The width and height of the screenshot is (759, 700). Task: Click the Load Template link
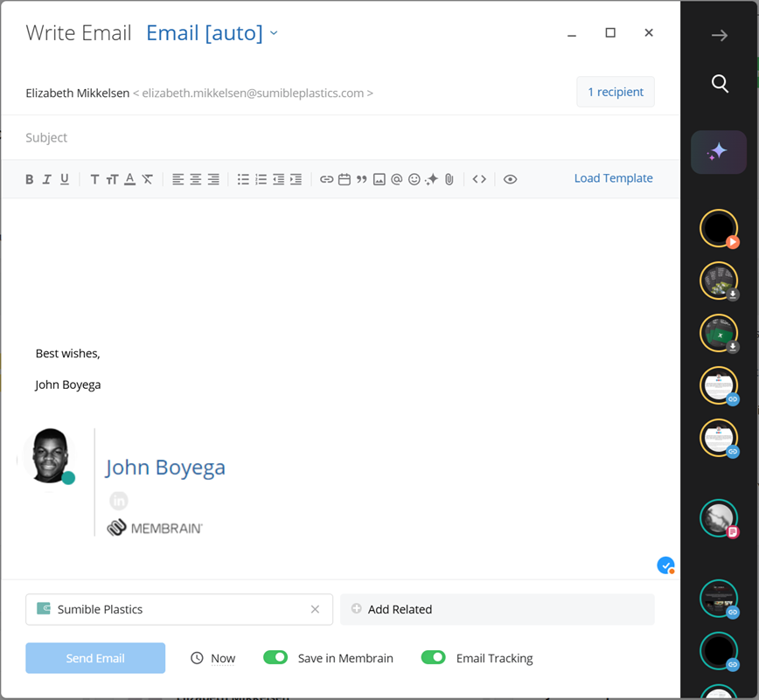point(613,178)
